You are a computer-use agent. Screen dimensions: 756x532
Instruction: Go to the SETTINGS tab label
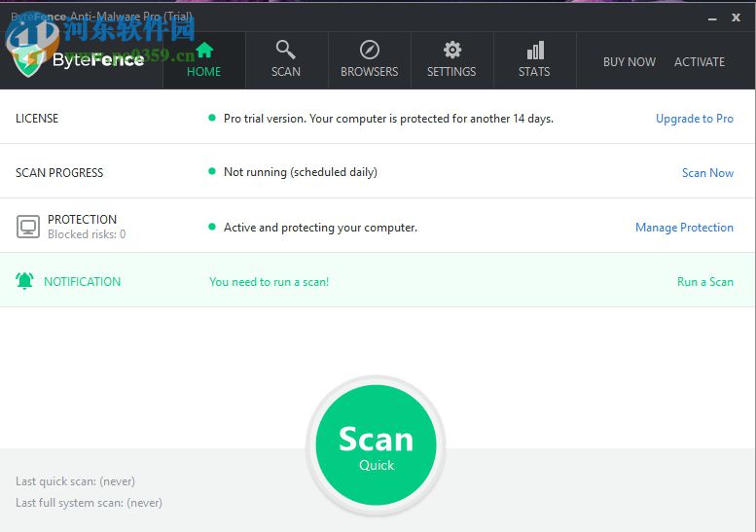451,72
